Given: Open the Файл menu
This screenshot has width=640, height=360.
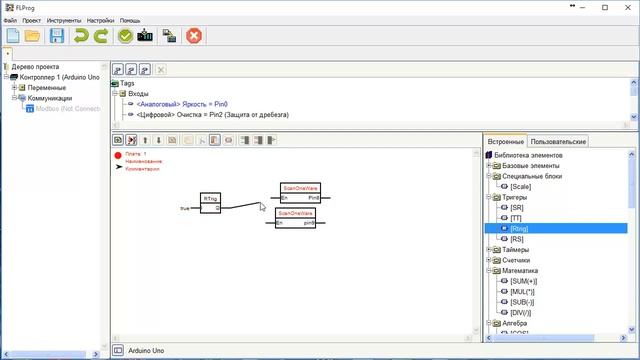Looking at the screenshot, I should pos(10,20).
